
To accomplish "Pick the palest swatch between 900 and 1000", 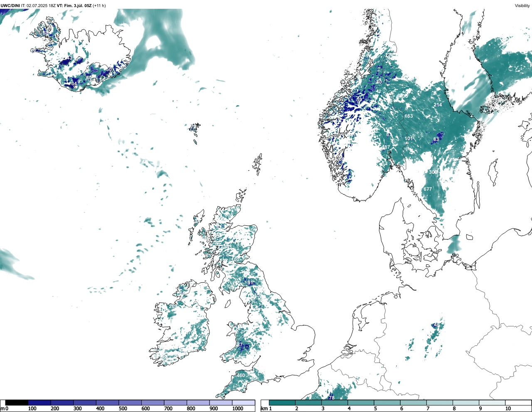I will click(x=221, y=402).
